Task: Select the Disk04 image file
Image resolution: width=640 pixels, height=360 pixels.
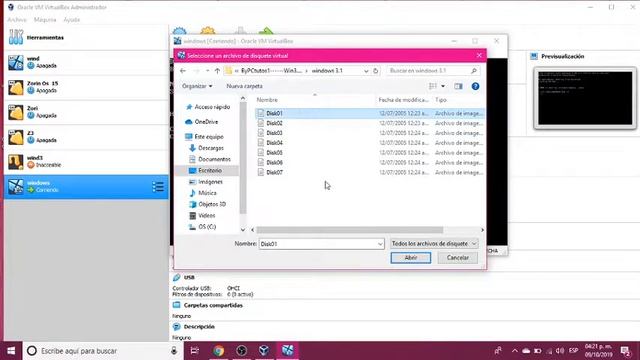Action: [369, 142]
